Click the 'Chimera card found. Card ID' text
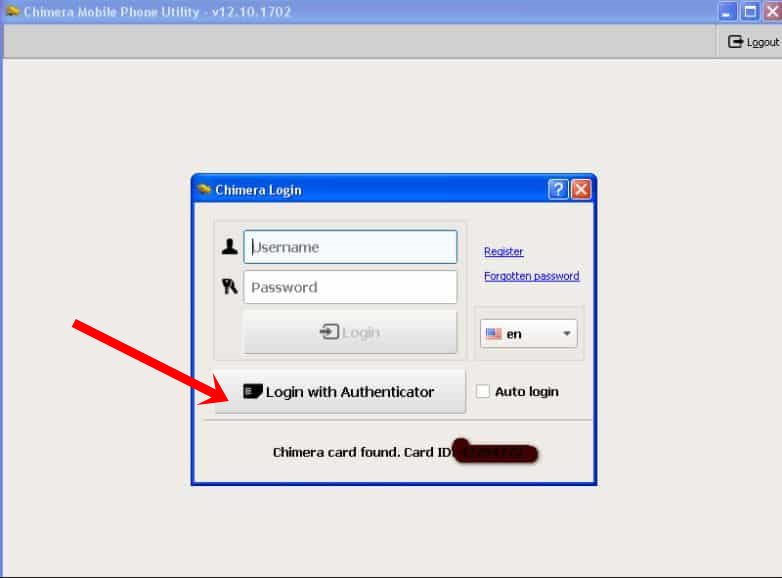Viewport: 782px width, 578px height. 362,452
